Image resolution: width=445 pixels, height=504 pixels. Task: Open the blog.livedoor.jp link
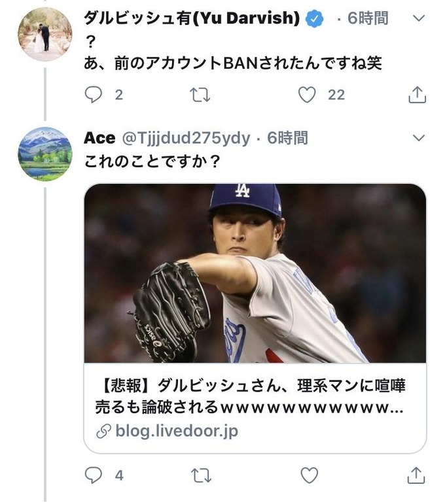(x=176, y=431)
